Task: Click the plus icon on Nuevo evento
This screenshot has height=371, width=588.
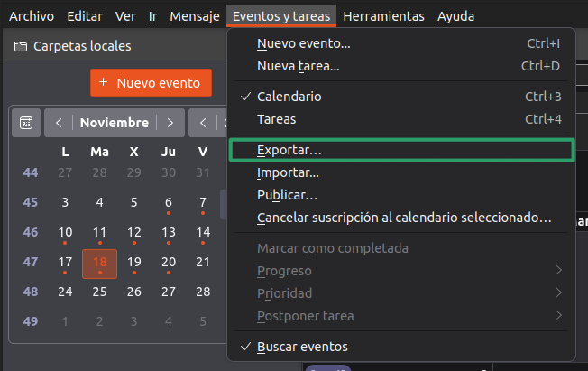Action: click(104, 82)
